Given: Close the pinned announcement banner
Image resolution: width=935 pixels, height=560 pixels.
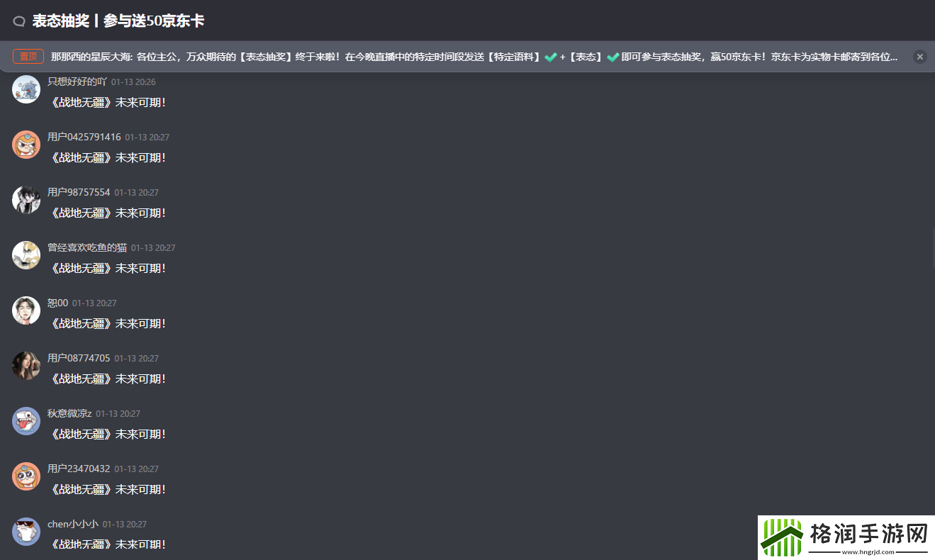Looking at the screenshot, I should tap(919, 57).
